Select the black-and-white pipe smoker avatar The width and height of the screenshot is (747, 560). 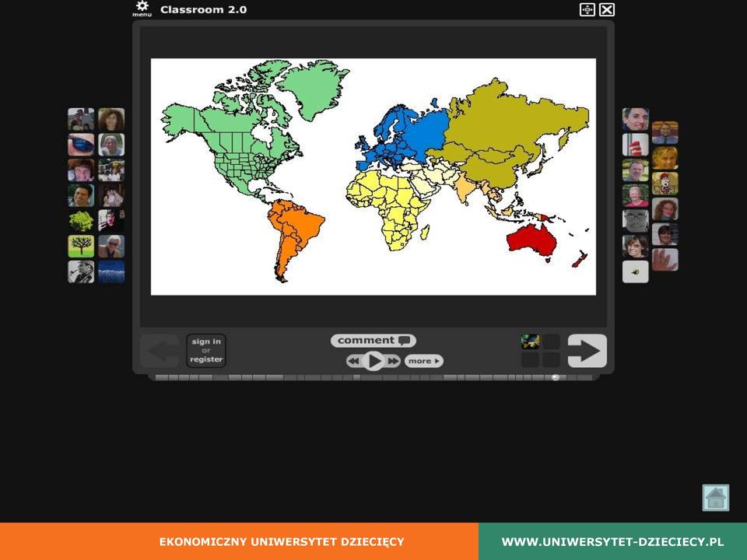click(x=81, y=272)
